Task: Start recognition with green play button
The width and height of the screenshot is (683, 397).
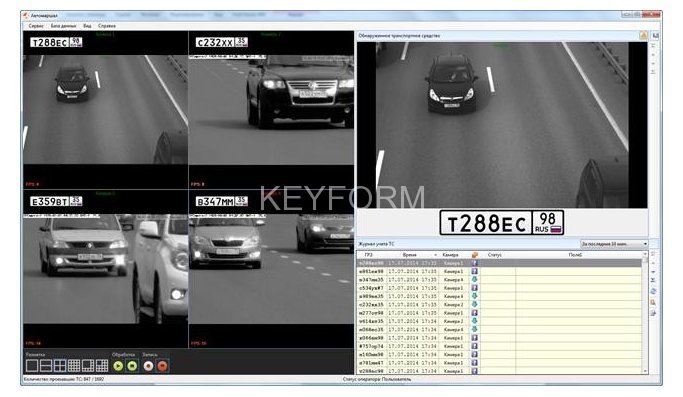Action: click(x=118, y=366)
